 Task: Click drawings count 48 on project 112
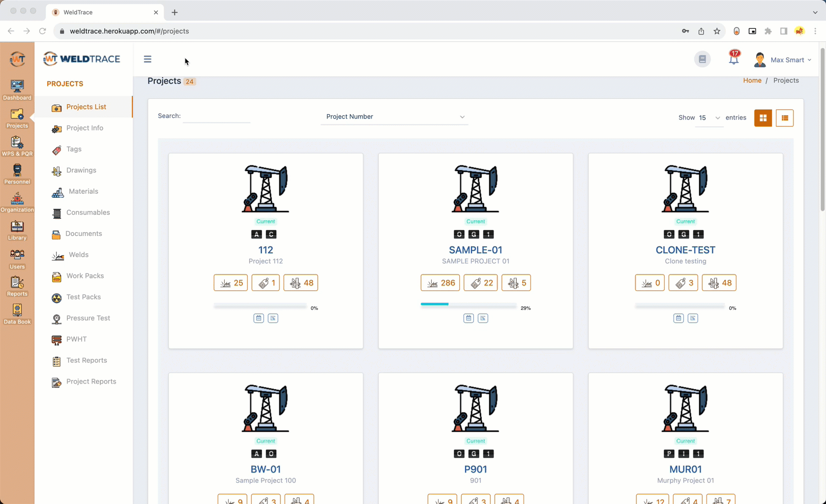pos(301,283)
